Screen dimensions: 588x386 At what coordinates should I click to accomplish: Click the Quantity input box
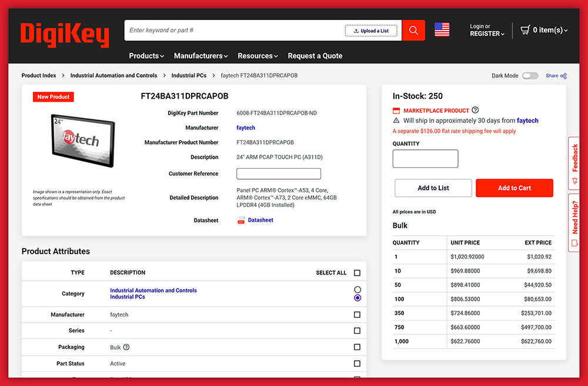click(x=425, y=159)
